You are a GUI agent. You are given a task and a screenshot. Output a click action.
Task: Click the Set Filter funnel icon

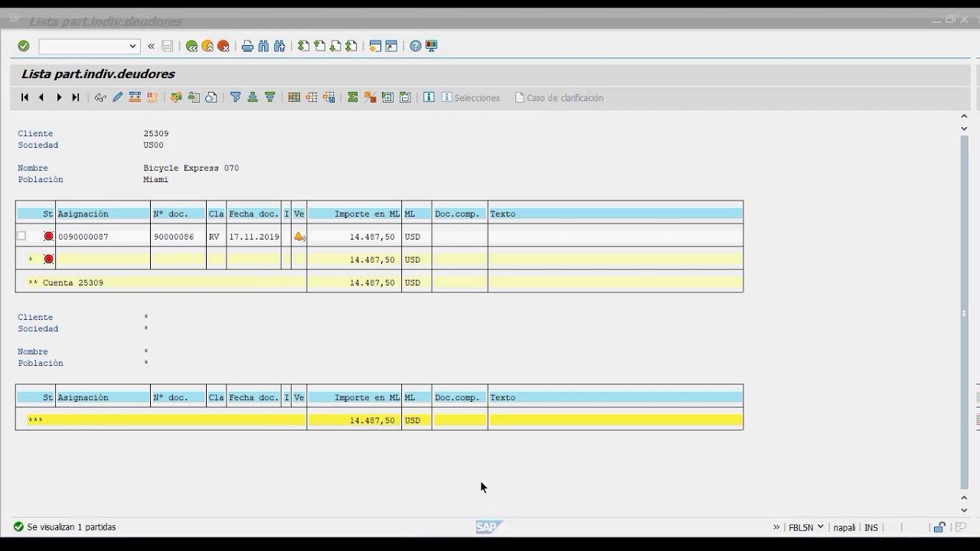(x=235, y=97)
